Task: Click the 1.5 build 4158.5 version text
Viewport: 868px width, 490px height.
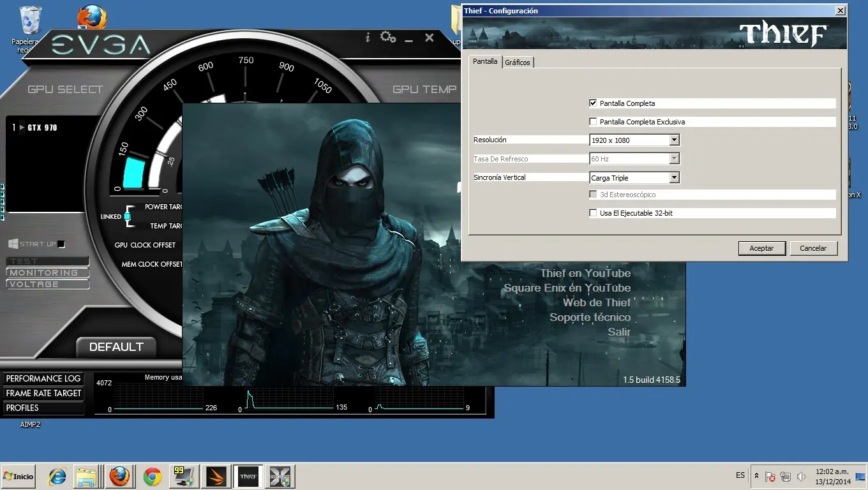Action: [652, 380]
